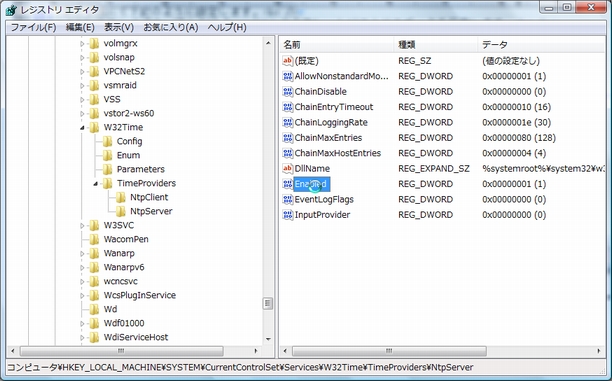Viewport: 612px width, 381px height.
Task: Click the DWORD icon next to AllowNonstandardMo...
Action: coord(288,76)
